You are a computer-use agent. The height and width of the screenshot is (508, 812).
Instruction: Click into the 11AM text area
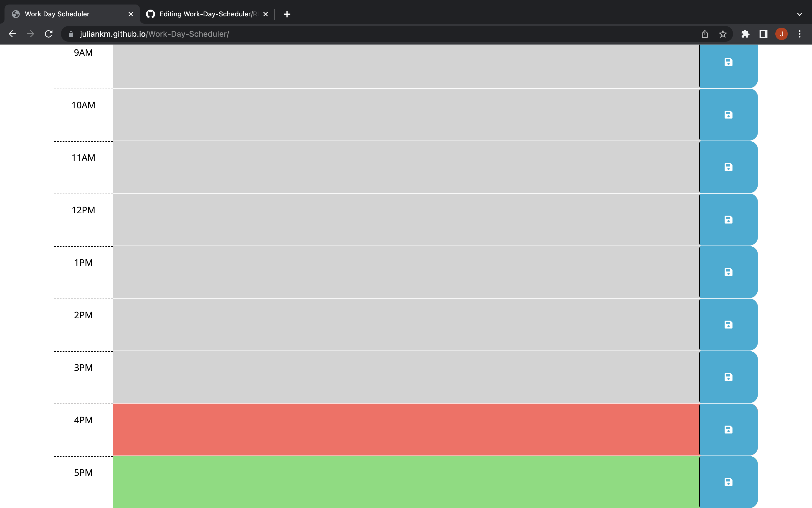(406, 167)
